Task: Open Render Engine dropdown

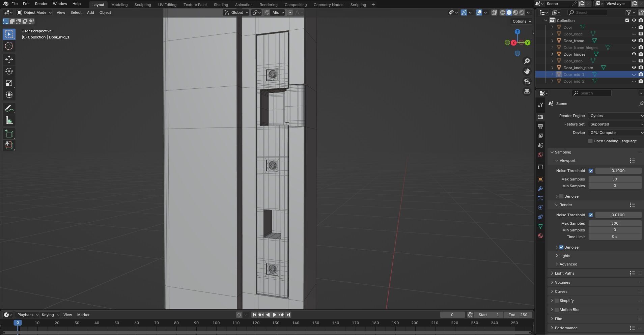Action: (x=616, y=116)
